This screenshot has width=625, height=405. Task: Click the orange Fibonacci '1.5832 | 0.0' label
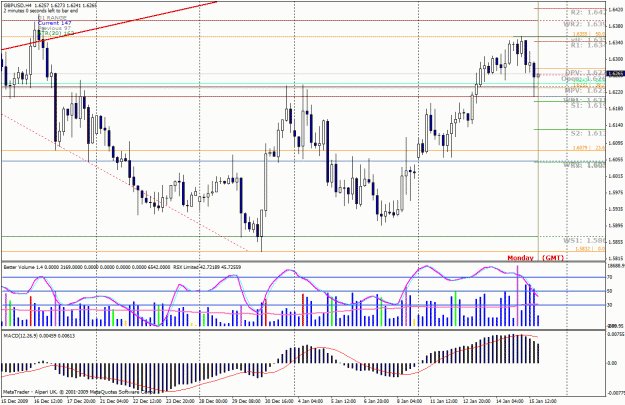tap(590, 249)
